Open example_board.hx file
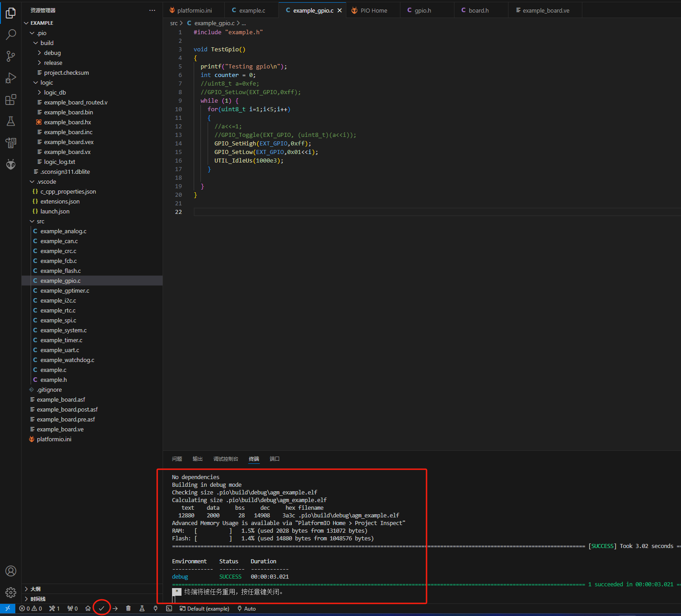This screenshot has width=681, height=616. pyautogui.click(x=92, y=122)
